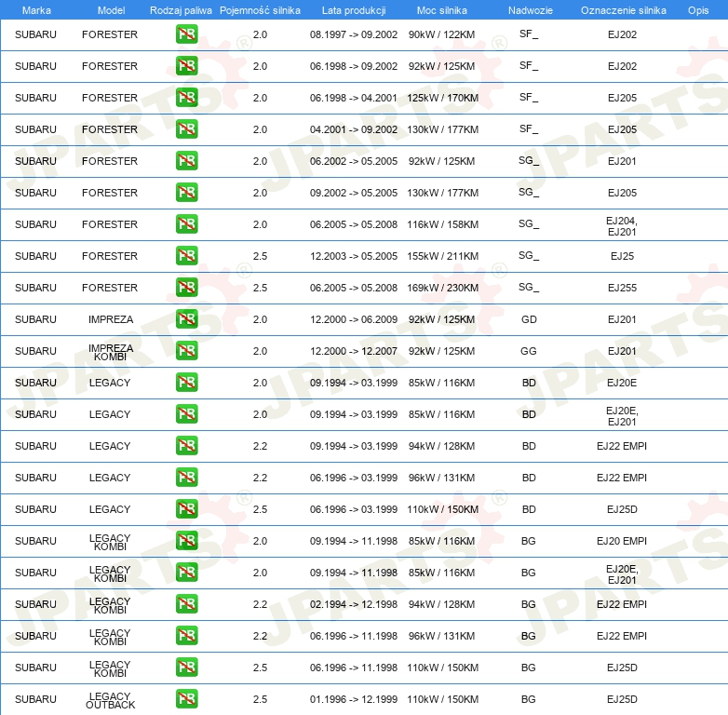The height and width of the screenshot is (715, 728).
Task: Click fuel icon in Legacy Kombi EJ20E, EJ201 row
Action: tap(186, 573)
